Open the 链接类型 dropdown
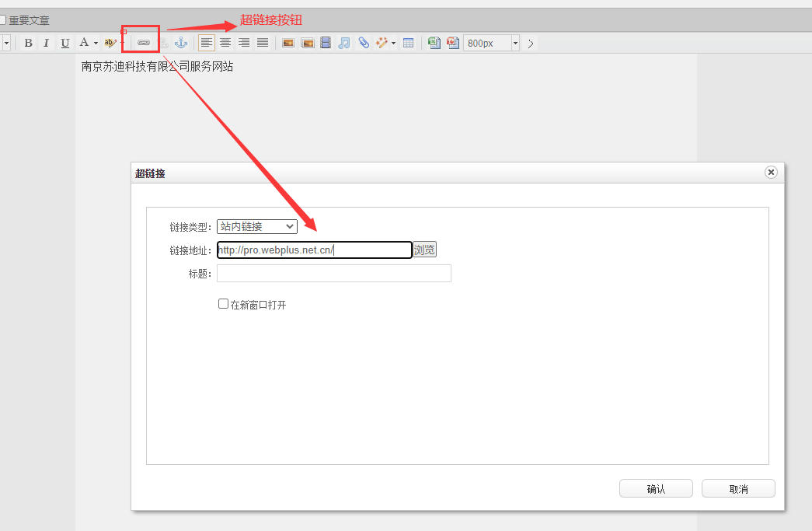 pos(256,226)
